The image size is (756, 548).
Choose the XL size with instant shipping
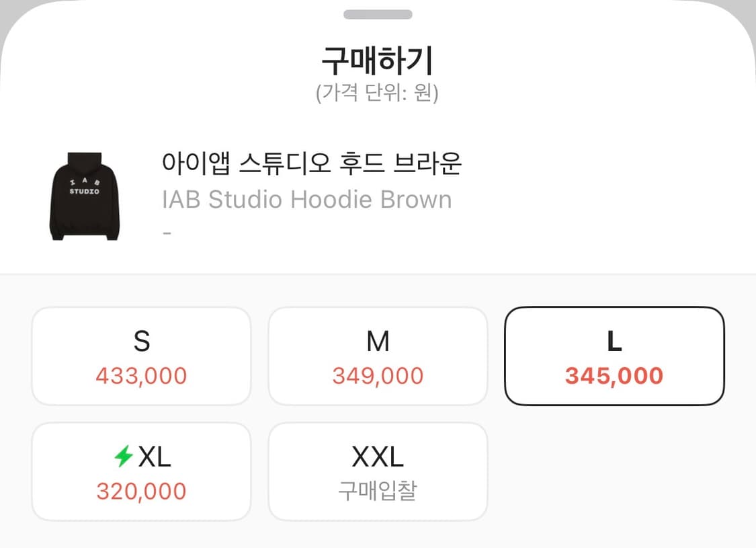click(x=141, y=471)
